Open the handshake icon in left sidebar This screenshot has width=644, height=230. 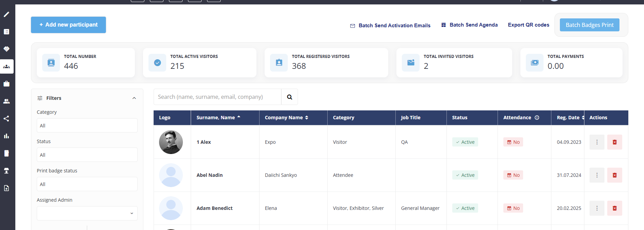6,49
